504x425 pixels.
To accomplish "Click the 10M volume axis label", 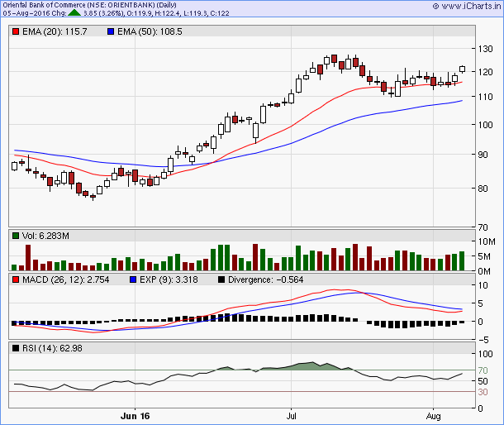I will pos(487,241).
